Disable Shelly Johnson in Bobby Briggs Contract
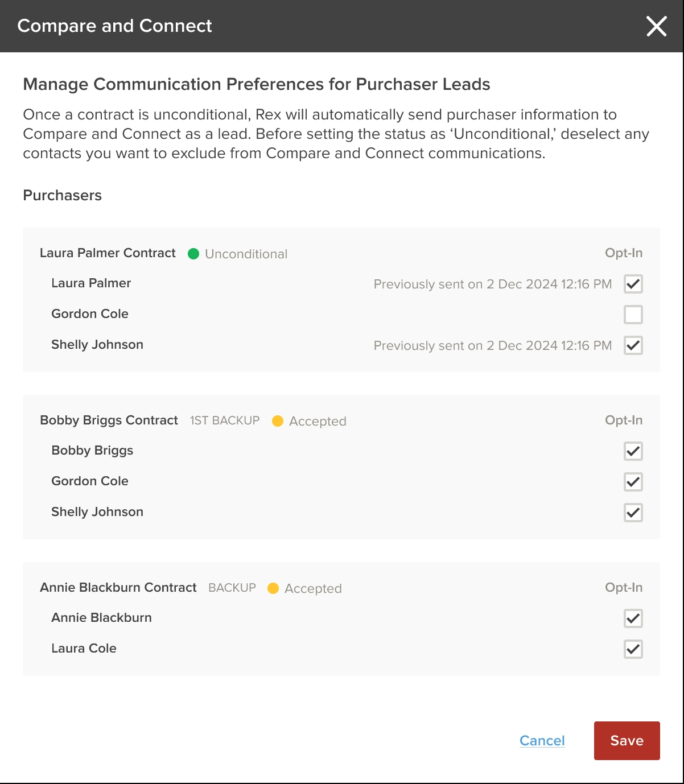Image resolution: width=684 pixels, height=784 pixels. click(633, 513)
